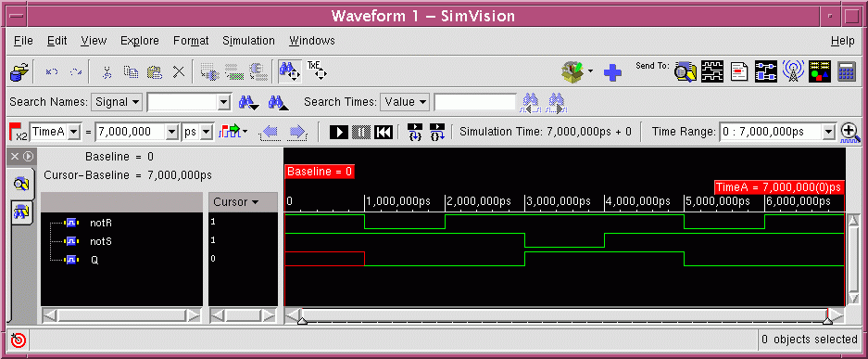This screenshot has width=868, height=359.
Task: Reset simulation with the rewind button
Action: tap(384, 133)
